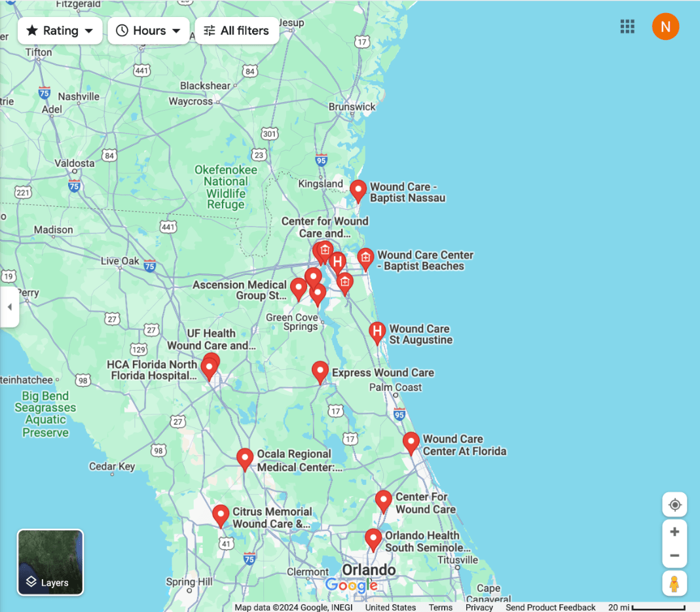
Task: Click the United States footer link
Action: click(390, 607)
